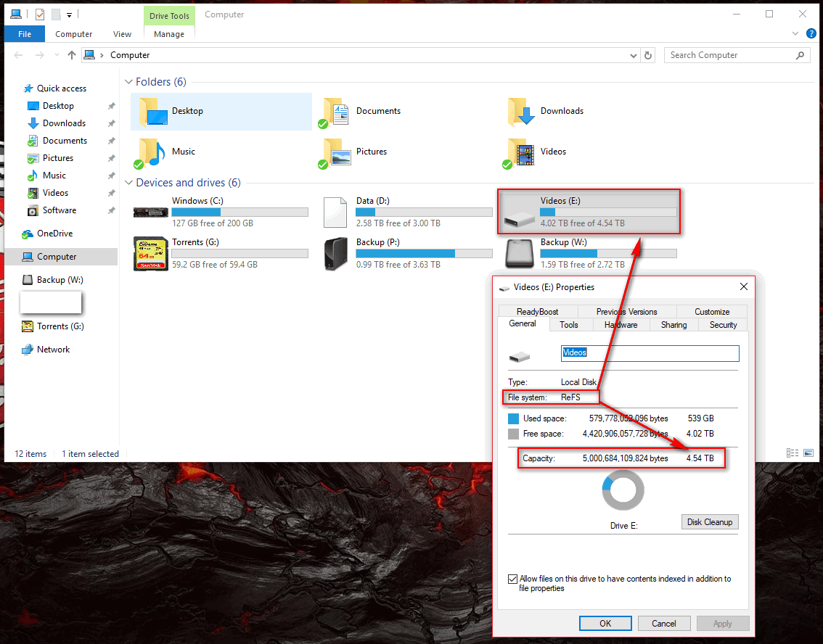Switch to the Security tab in Properties
Image resolution: width=823 pixels, height=644 pixels.
(x=723, y=325)
